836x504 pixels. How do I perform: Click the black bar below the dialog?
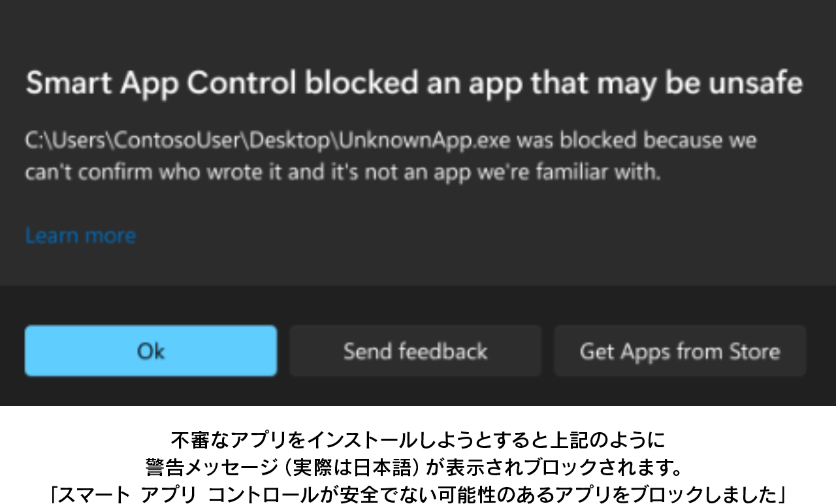[x=418, y=466]
